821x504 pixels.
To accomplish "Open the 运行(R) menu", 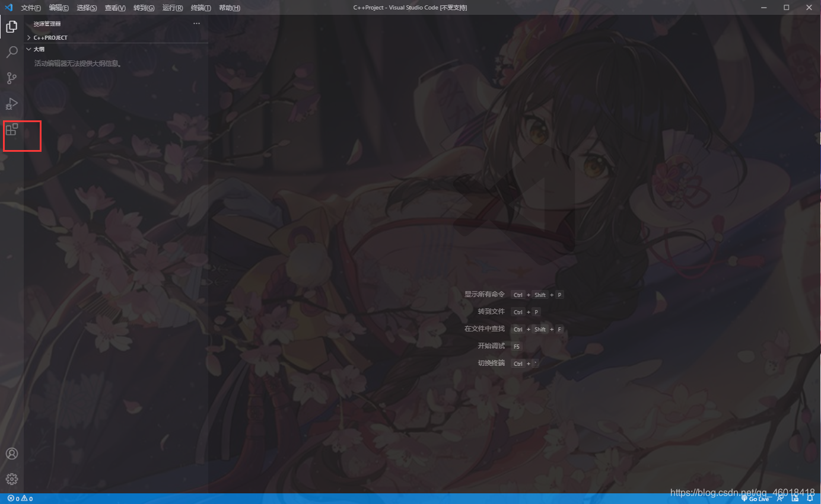I will (173, 8).
